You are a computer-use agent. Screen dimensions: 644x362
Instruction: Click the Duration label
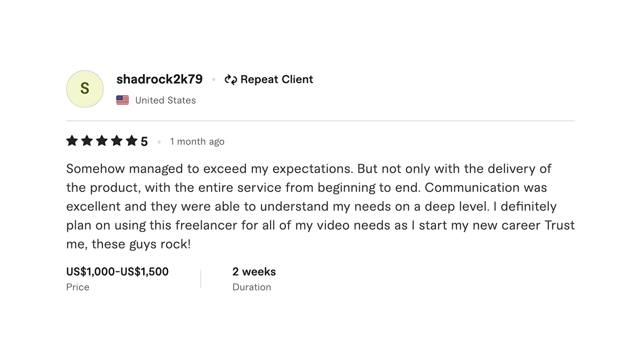coord(252,287)
